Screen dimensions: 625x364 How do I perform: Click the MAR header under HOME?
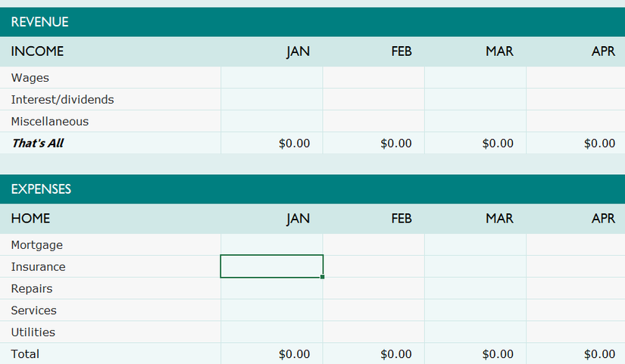[x=499, y=219]
